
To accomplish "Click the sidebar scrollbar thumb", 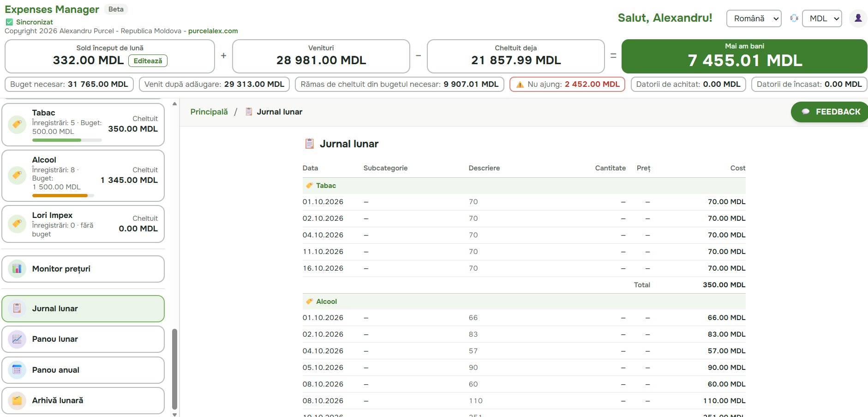I will pos(174,369).
